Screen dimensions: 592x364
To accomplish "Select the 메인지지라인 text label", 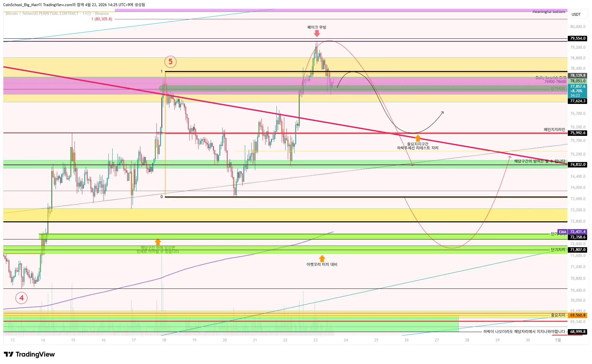I will point(554,130).
